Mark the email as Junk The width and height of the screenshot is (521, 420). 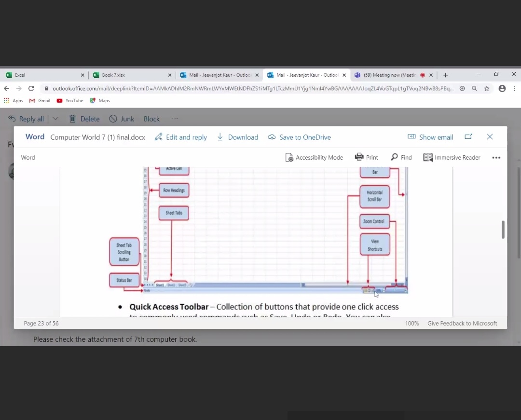(x=122, y=119)
